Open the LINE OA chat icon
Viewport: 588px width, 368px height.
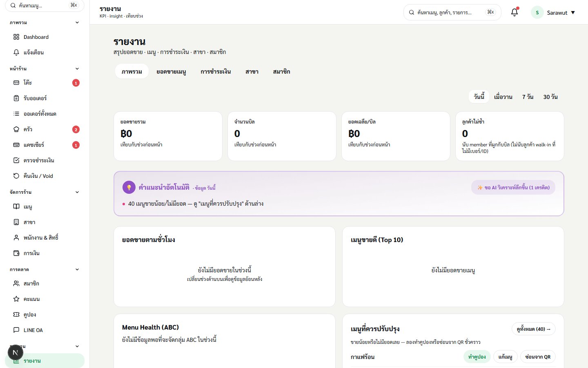(16, 330)
